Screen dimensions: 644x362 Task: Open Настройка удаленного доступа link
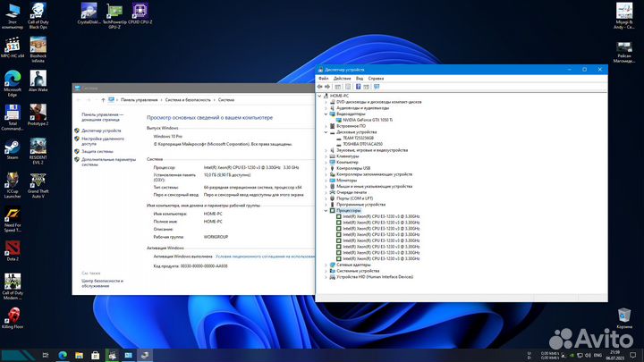[x=103, y=141]
